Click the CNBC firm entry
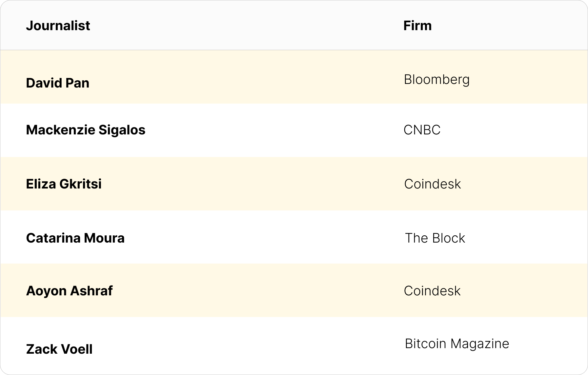 coord(422,130)
